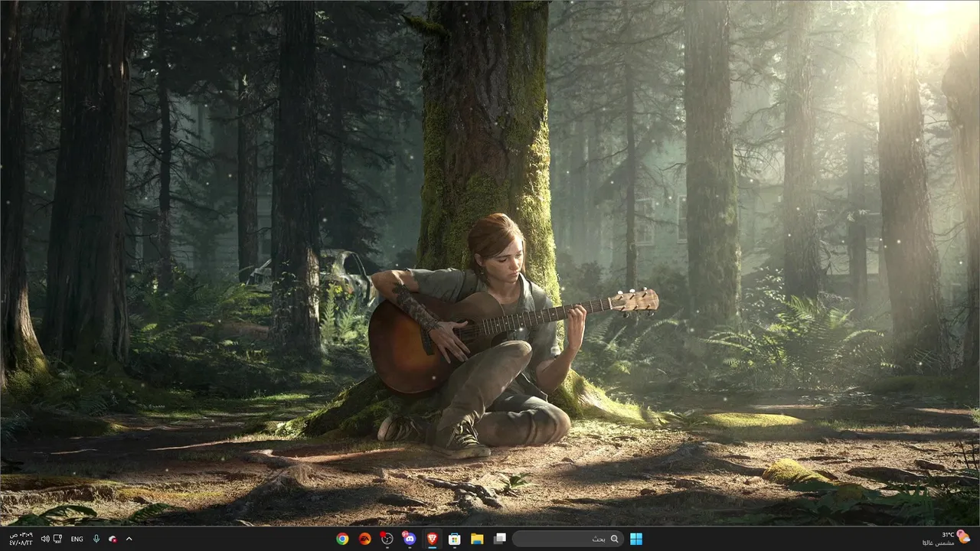Open the Windows Start menu
The image size is (980, 551).
636,539
